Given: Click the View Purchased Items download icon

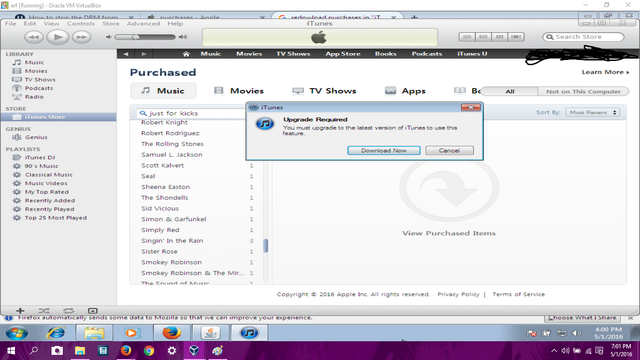Looking at the screenshot, I should tap(449, 189).
